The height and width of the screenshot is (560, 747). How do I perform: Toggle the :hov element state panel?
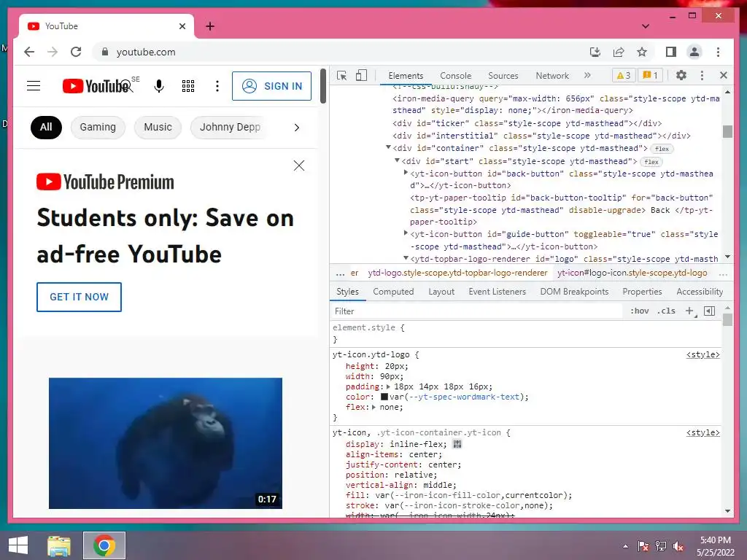(639, 311)
